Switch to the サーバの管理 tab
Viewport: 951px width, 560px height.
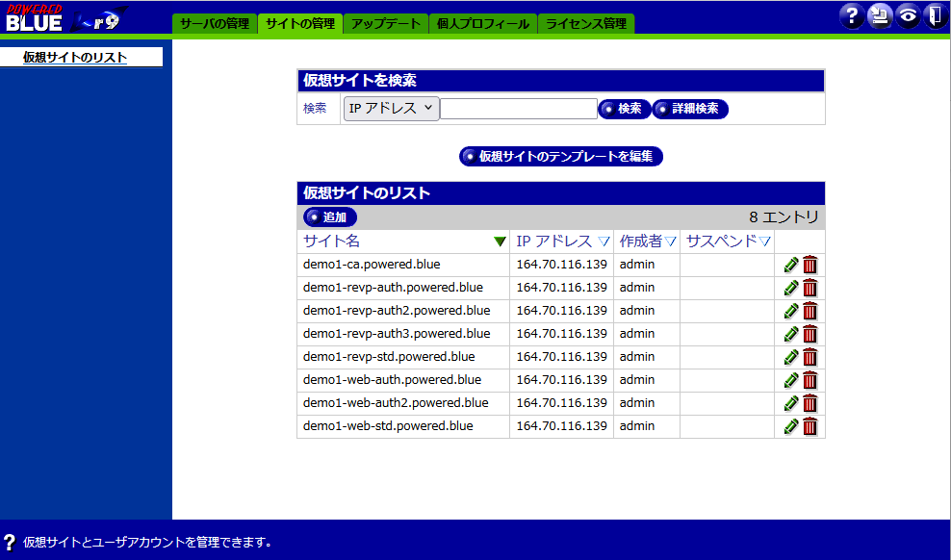215,24
